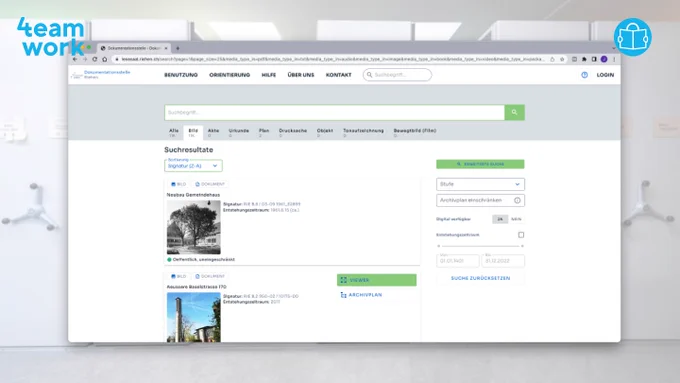Image resolution: width=680 pixels, height=383 pixels.
Task: Click the 4teamwork logo
Action: (51, 37)
